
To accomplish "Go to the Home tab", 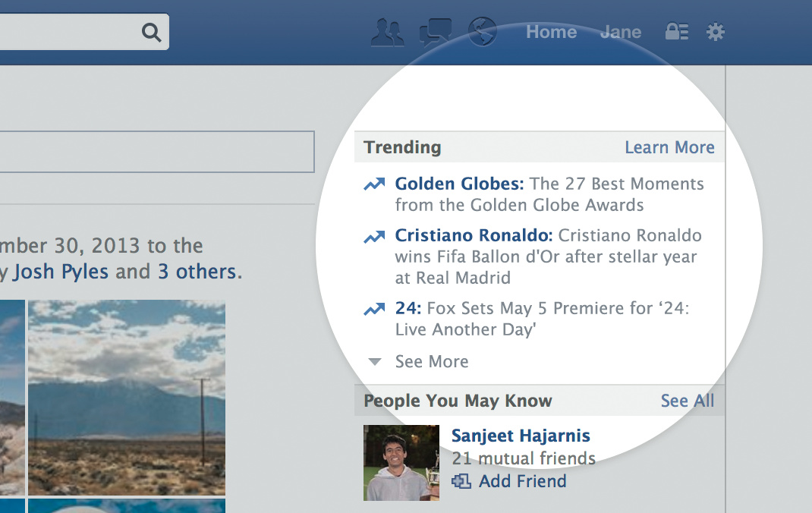I will point(551,32).
